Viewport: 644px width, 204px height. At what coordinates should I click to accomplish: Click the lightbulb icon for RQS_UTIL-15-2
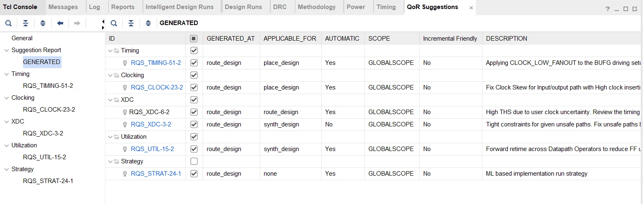(125, 149)
